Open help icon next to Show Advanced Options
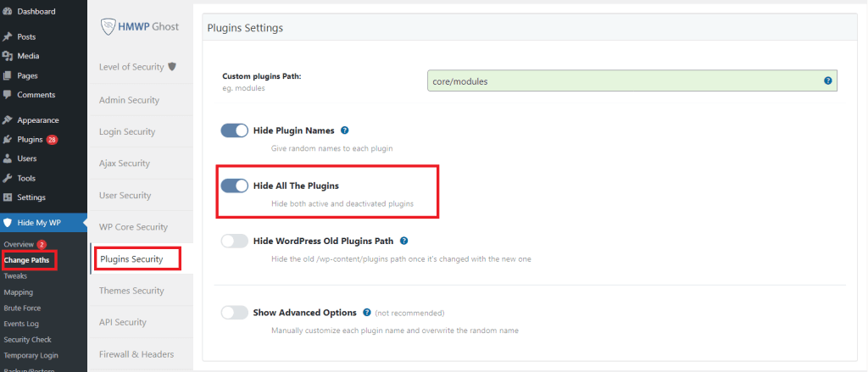Viewport: 868px width, 372px height. 366,312
